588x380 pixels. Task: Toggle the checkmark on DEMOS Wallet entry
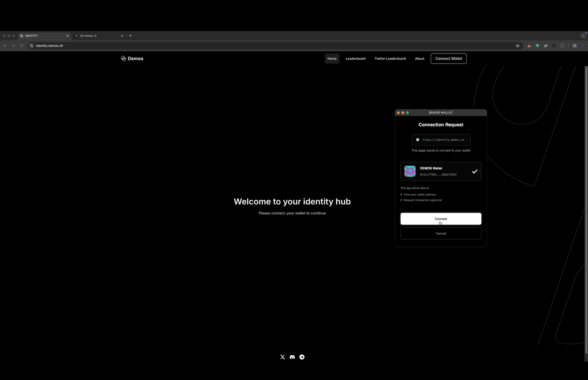475,171
